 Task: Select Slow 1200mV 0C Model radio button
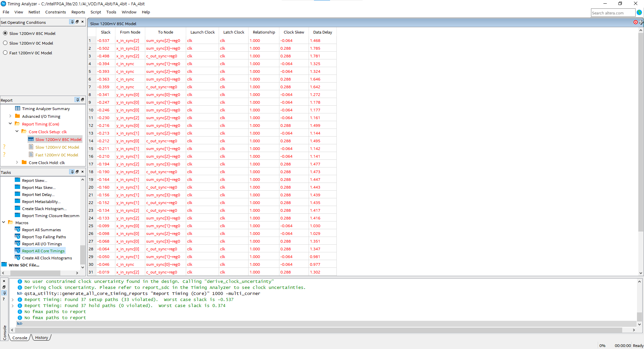point(5,43)
